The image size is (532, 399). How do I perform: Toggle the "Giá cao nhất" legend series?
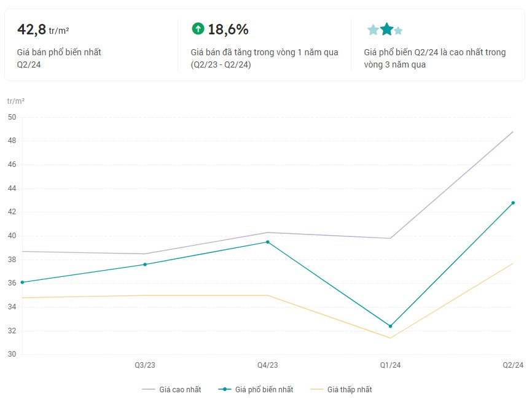(x=171, y=389)
